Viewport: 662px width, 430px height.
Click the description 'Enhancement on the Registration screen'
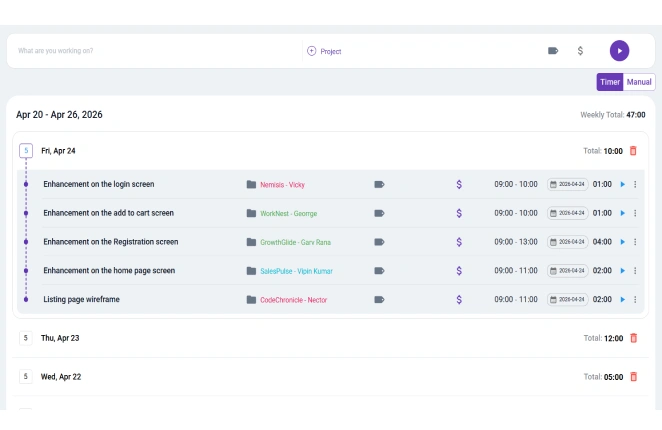pos(111,242)
